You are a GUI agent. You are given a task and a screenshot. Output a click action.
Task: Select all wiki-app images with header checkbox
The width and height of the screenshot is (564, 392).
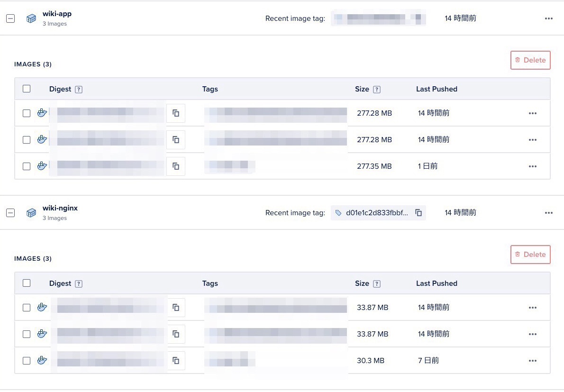[27, 89]
